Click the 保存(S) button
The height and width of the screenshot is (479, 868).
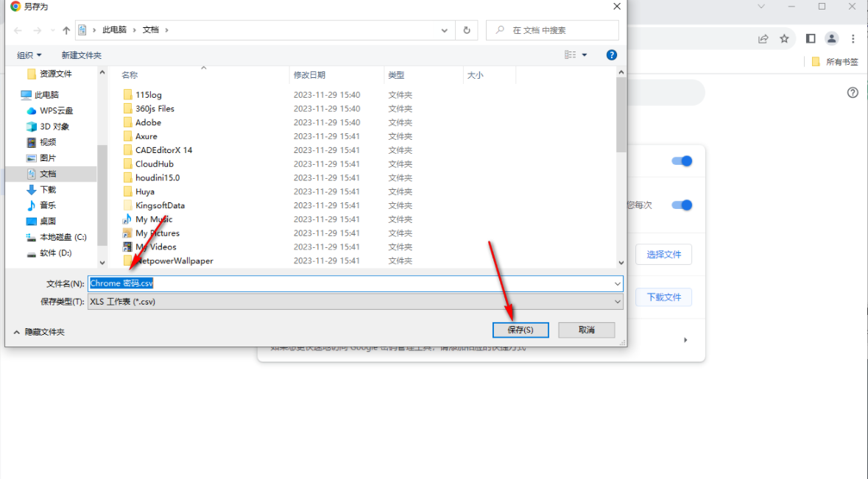(x=521, y=330)
